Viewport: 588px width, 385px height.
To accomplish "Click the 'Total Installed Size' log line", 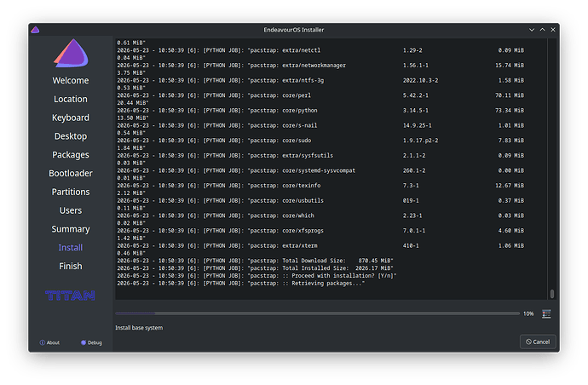I will [x=255, y=268].
